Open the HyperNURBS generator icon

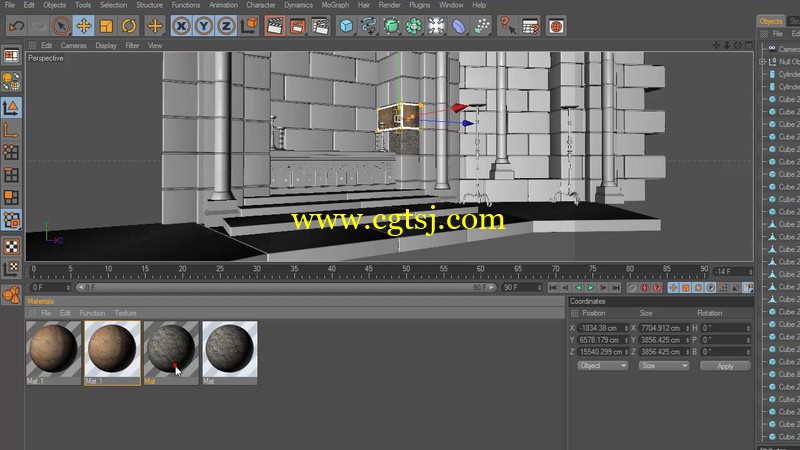[x=391, y=26]
